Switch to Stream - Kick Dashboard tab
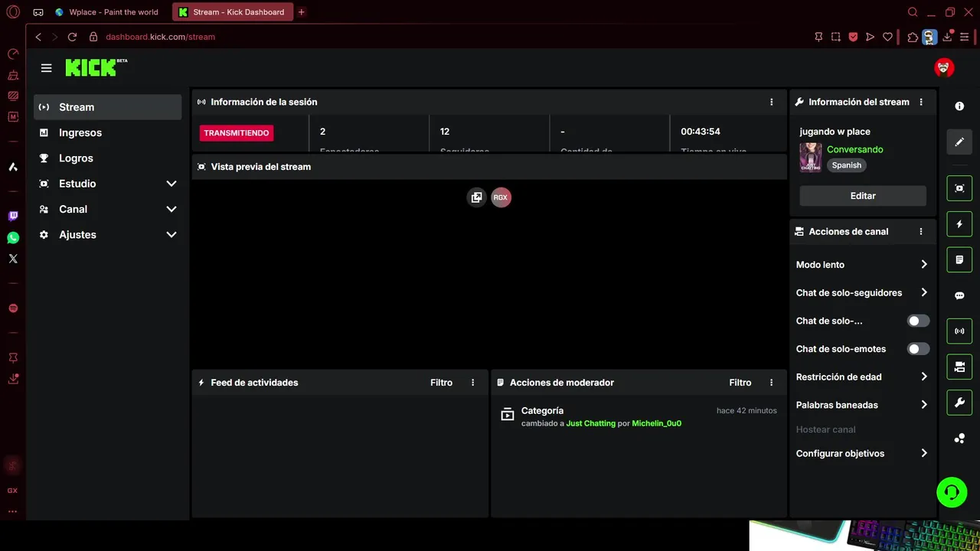This screenshot has width=980, height=551. (233, 12)
